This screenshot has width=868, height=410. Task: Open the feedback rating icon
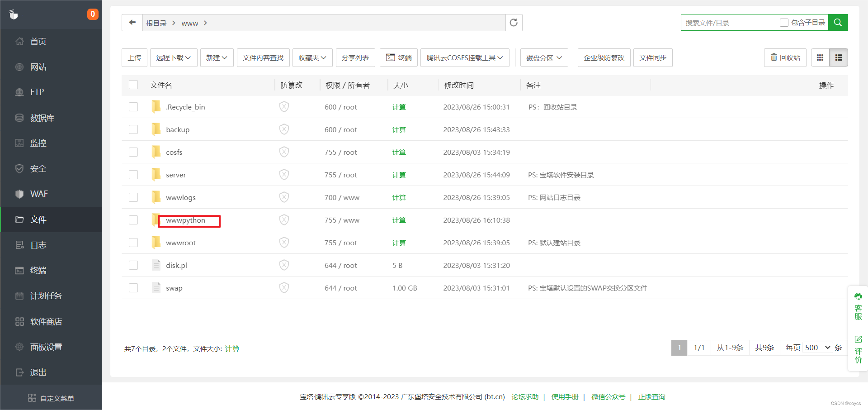858,339
